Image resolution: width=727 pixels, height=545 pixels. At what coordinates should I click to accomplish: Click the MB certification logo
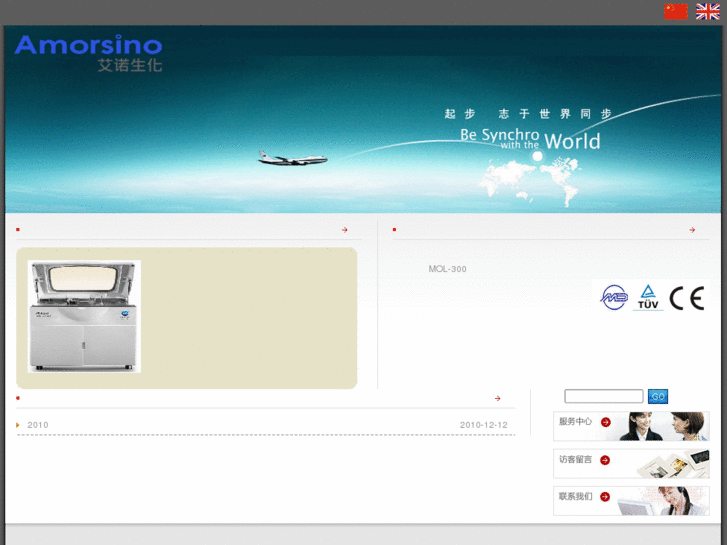614,297
